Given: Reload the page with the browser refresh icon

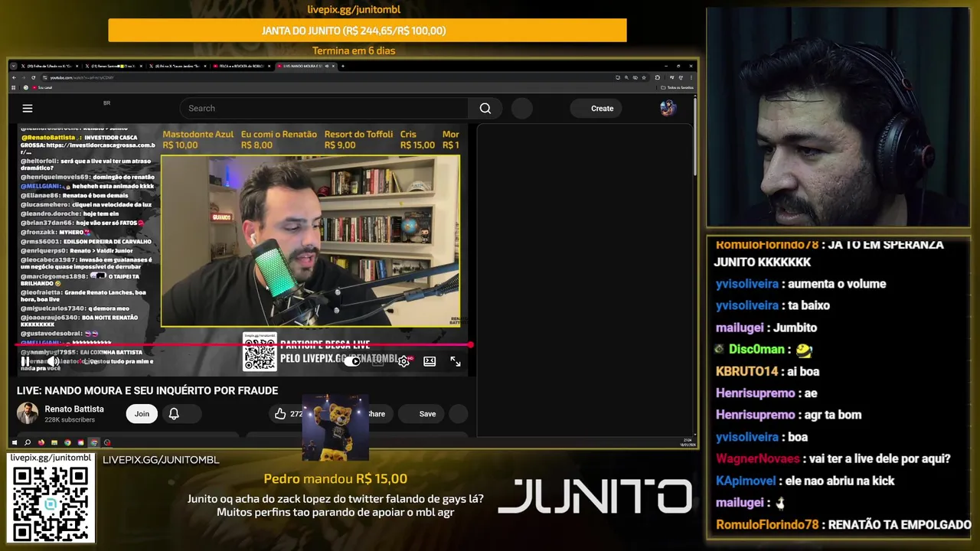Looking at the screenshot, I should [x=33, y=77].
